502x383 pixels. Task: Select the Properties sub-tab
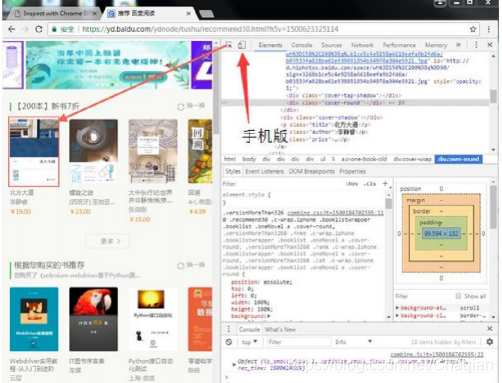point(352,171)
